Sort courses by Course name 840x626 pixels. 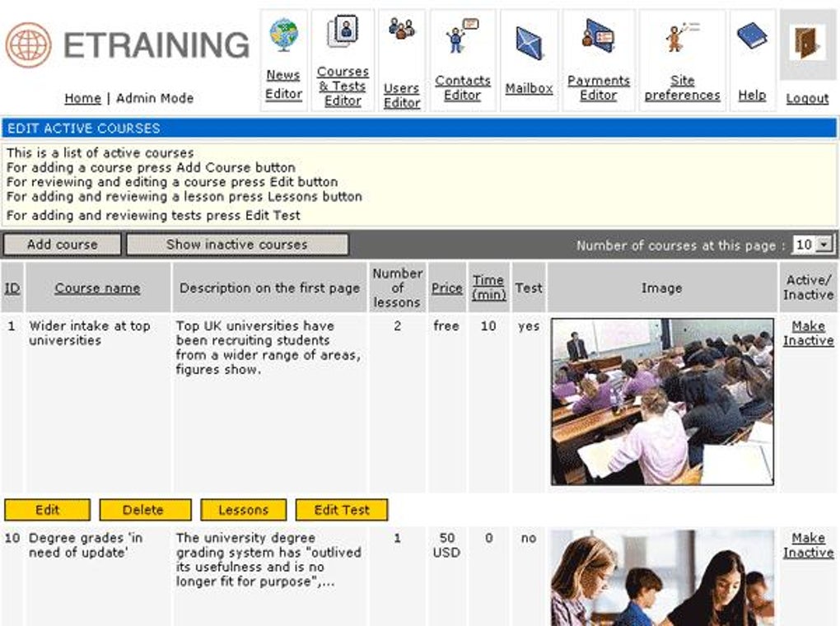[x=96, y=287]
